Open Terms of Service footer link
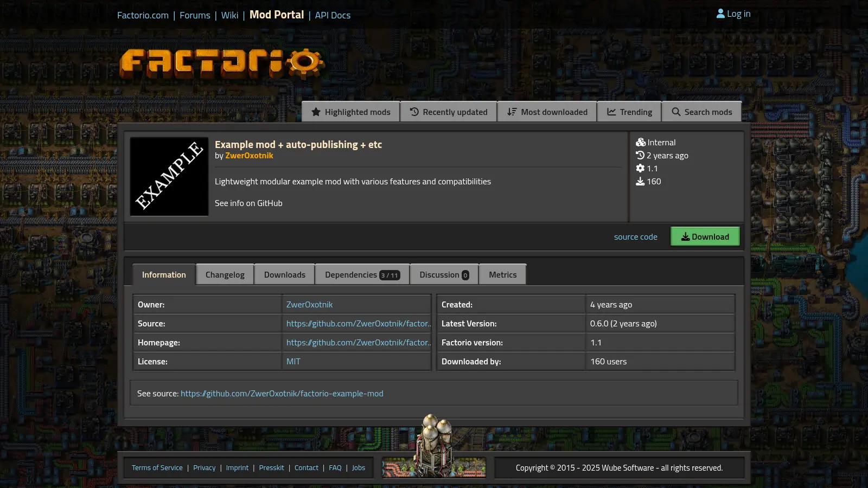868x488 pixels. point(157,467)
